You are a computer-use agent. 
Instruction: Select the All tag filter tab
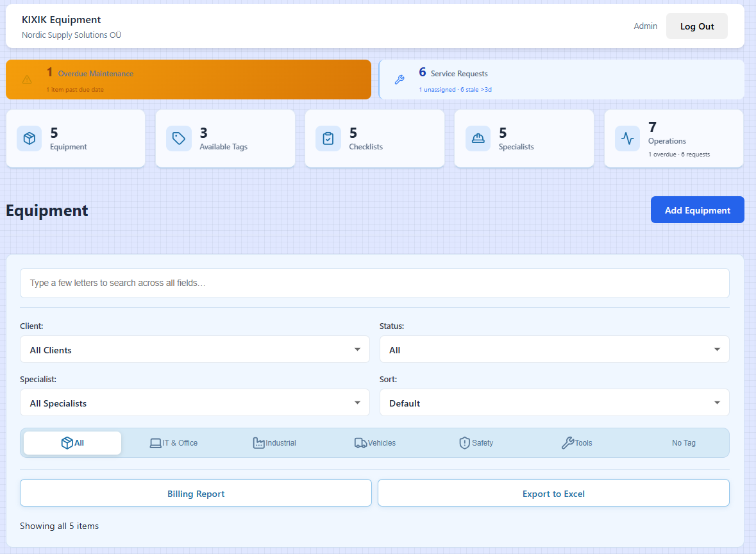(72, 443)
